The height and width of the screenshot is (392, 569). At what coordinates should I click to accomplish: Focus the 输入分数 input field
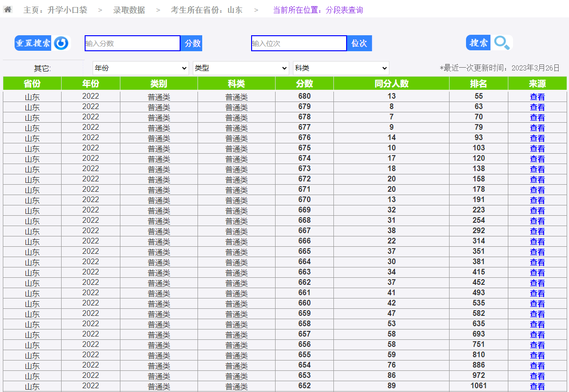(x=132, y=43)
